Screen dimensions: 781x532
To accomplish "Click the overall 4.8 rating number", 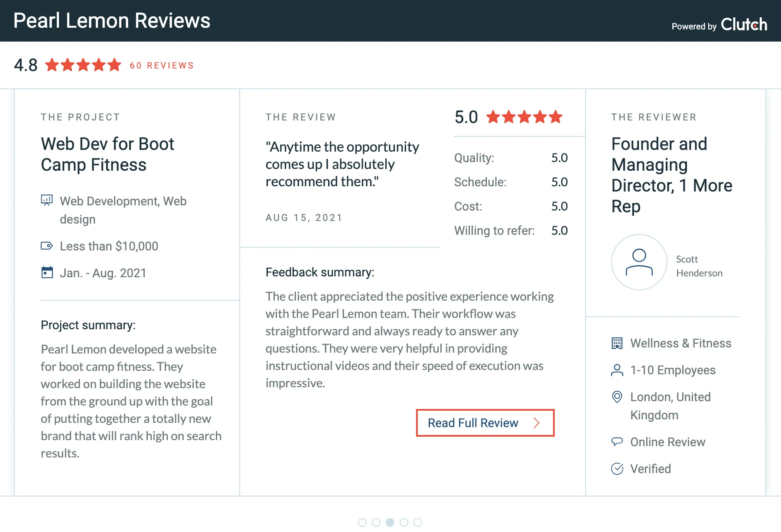I will pos(26,65).
